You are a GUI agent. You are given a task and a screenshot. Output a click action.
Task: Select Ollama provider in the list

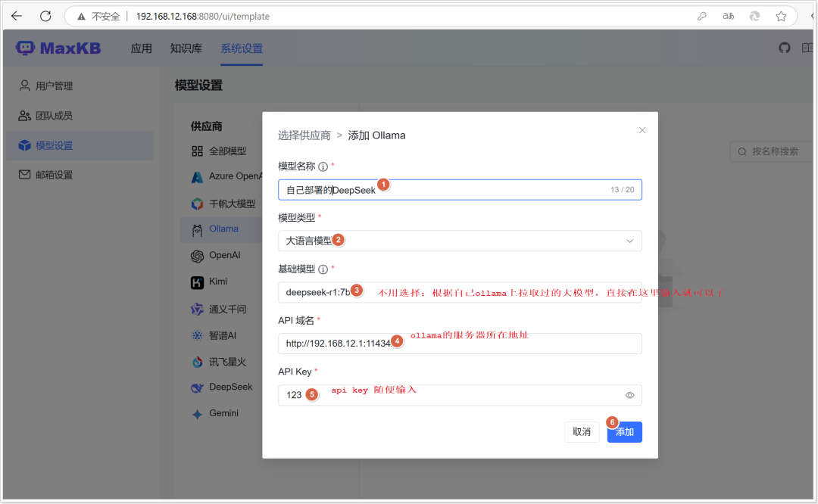[x=221, y=229]
